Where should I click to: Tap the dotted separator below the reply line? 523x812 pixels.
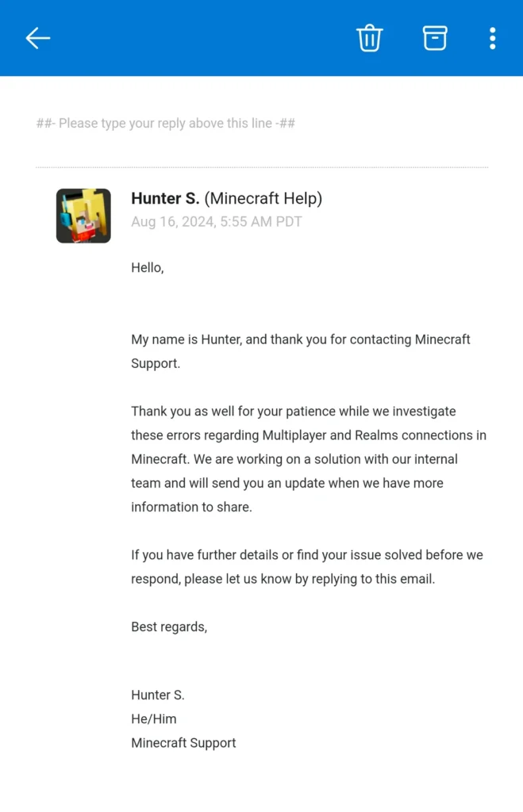click(x=261, y=167)
